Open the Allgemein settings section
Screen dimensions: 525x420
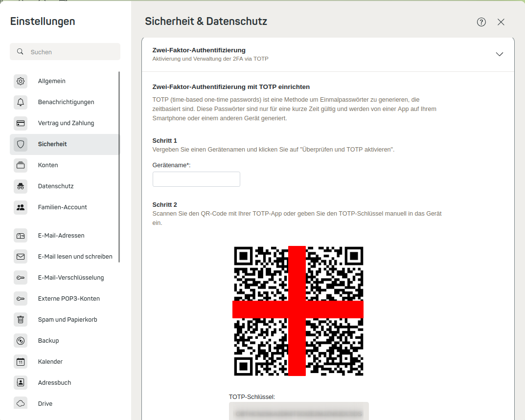pyautogui.click(x=65, y=81)
